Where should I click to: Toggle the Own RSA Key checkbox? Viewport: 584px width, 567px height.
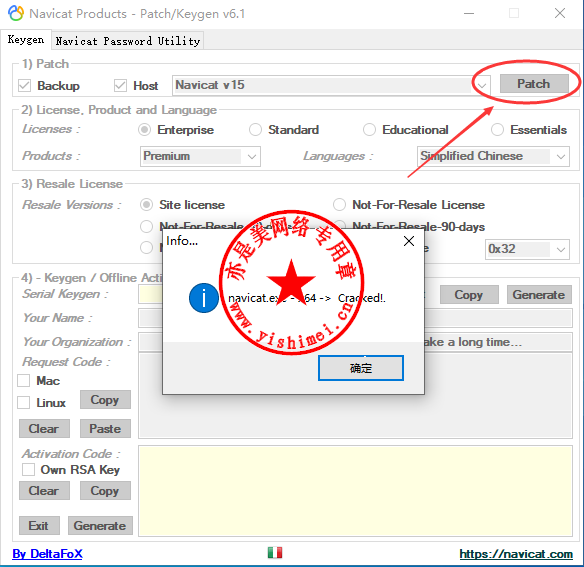tap(28, 469)
